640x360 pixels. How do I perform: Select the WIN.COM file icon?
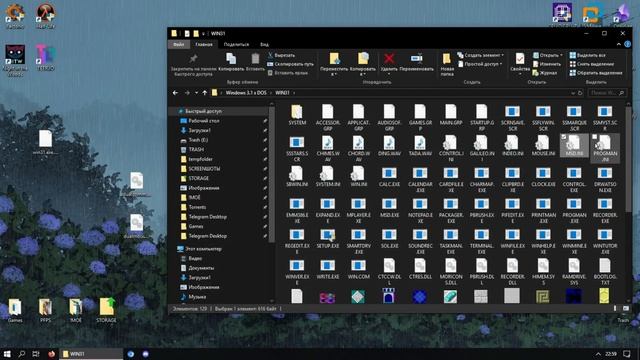point(358,265)
